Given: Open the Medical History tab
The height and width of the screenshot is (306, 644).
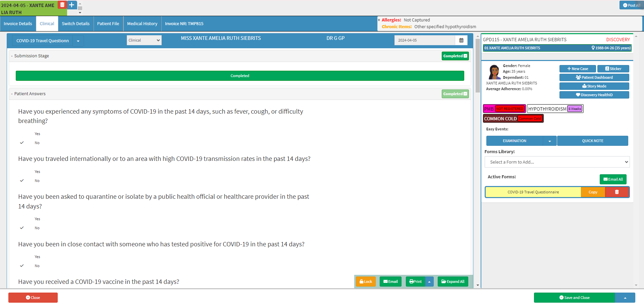Looking at the screenshot, I should [142, 24].
